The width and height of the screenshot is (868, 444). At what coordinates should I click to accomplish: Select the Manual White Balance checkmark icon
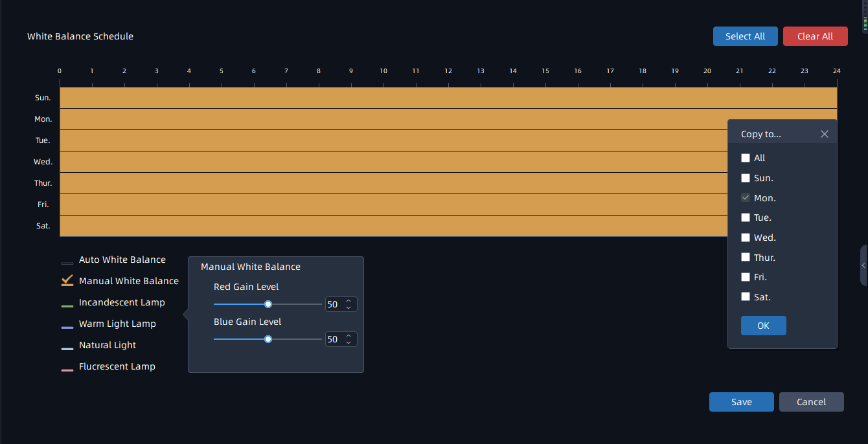tap(67, 281)
